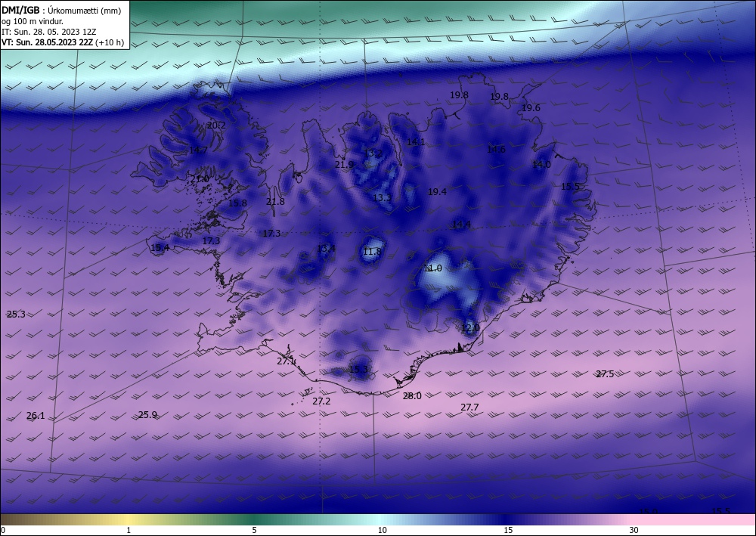Image resolution: width=756 pixels, height=536 pixels.
Task: Select the 'VT: Sun. 28.05.2023 22Z' valid time line
Action: [x=47, y=42]
